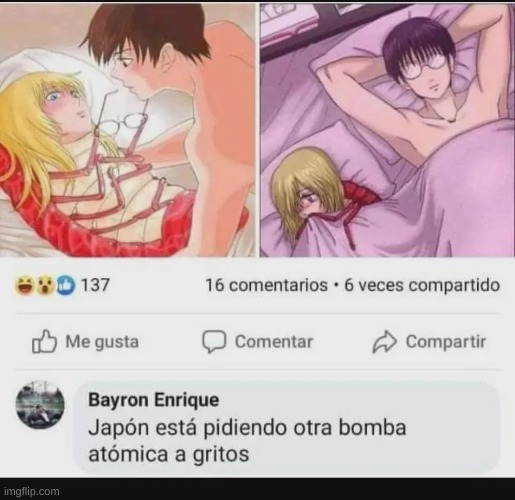The image size is (515, 500).
Task: Click the eyeglasses in the left illustration
Action: click(x=125, y=123)
